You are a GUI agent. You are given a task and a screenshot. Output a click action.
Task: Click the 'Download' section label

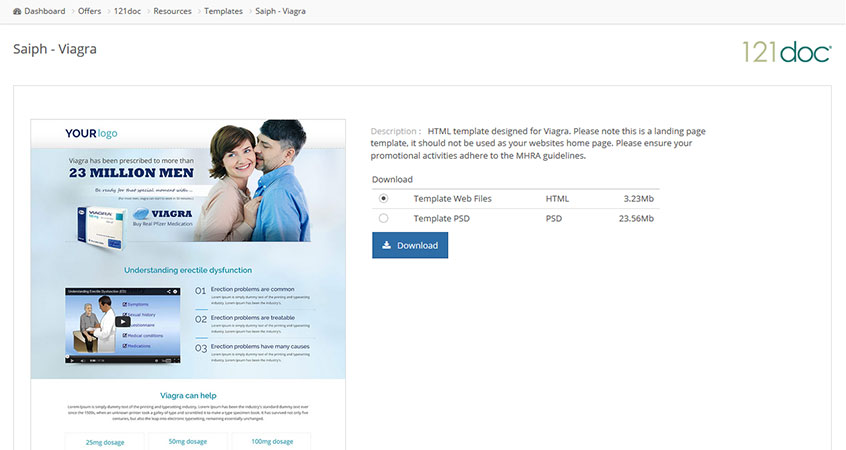pos(392,179)
